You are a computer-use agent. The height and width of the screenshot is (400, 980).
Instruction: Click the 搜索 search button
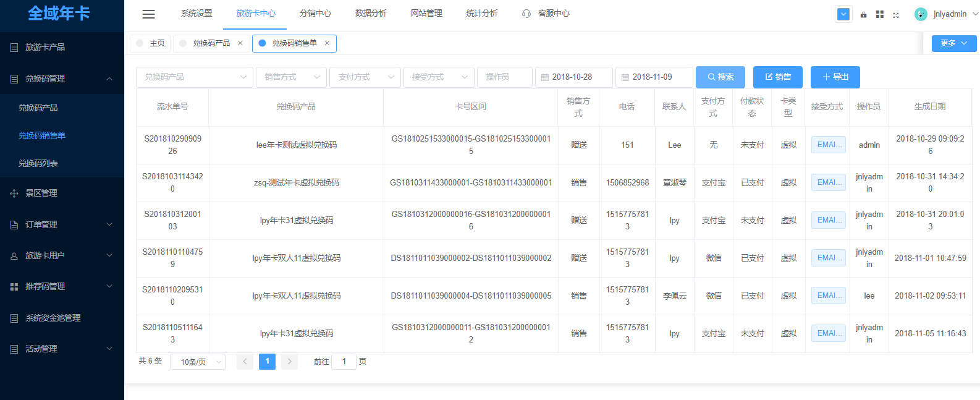coord(720,77)
